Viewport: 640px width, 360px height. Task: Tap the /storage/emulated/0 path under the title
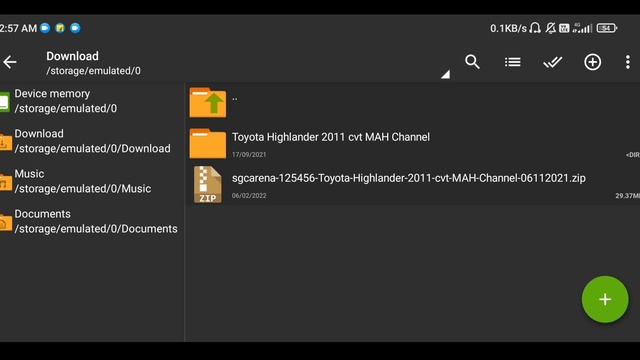coord(93,71)
